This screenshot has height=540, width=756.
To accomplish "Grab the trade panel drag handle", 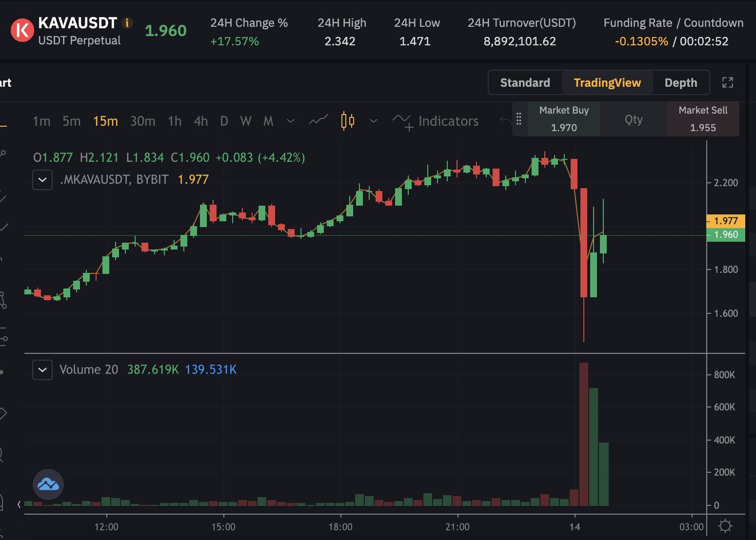I will point(519,119).
